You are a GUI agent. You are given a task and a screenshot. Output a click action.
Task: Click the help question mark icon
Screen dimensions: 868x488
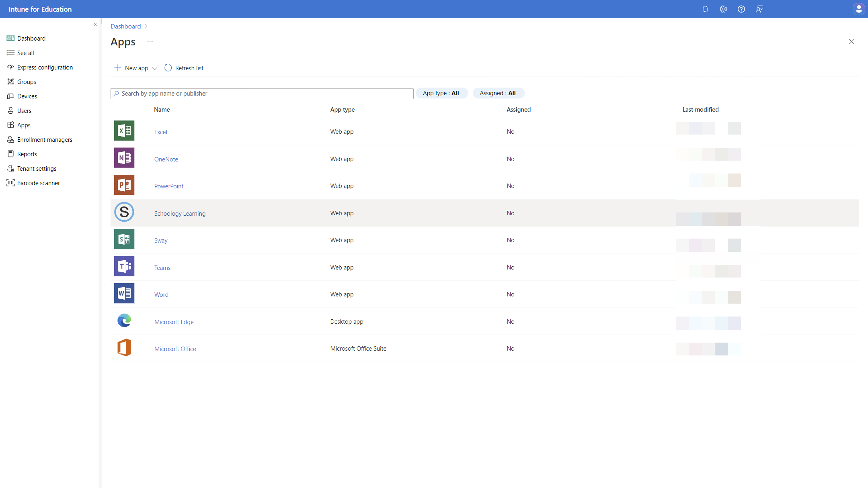click(x=741, y=9)
